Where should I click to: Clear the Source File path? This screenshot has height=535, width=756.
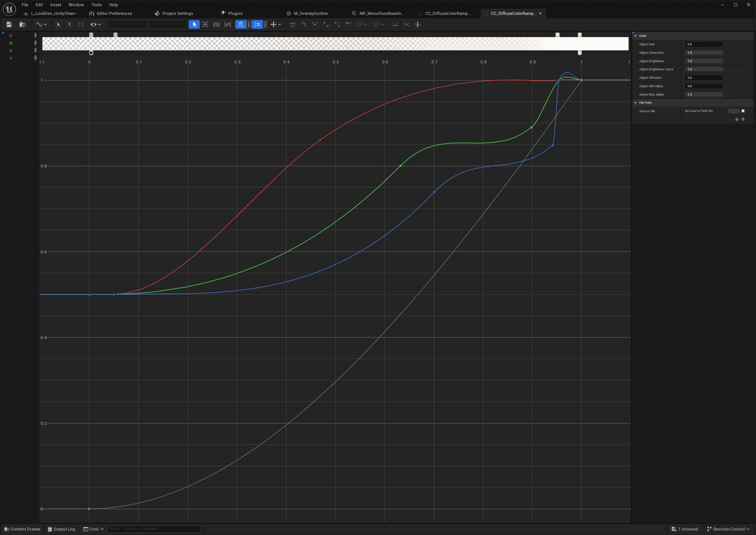[743, 111]
